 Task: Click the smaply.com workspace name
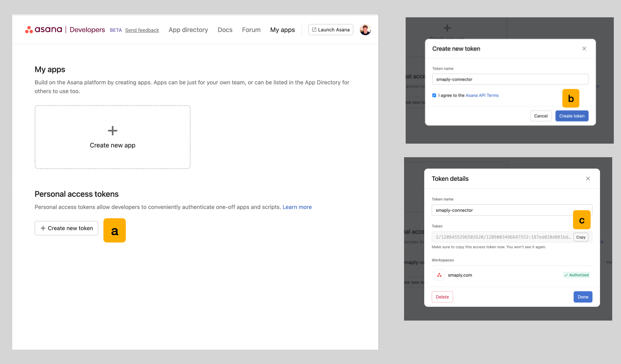(x=460, y=275)
